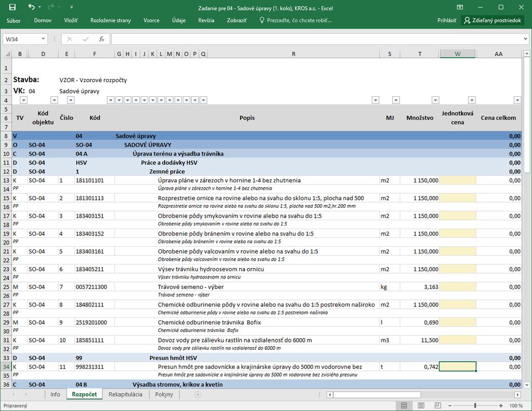This screenshot has height=411, width=532.
Task: Add a new sheet with the plus icon
Action: [198, 394]
